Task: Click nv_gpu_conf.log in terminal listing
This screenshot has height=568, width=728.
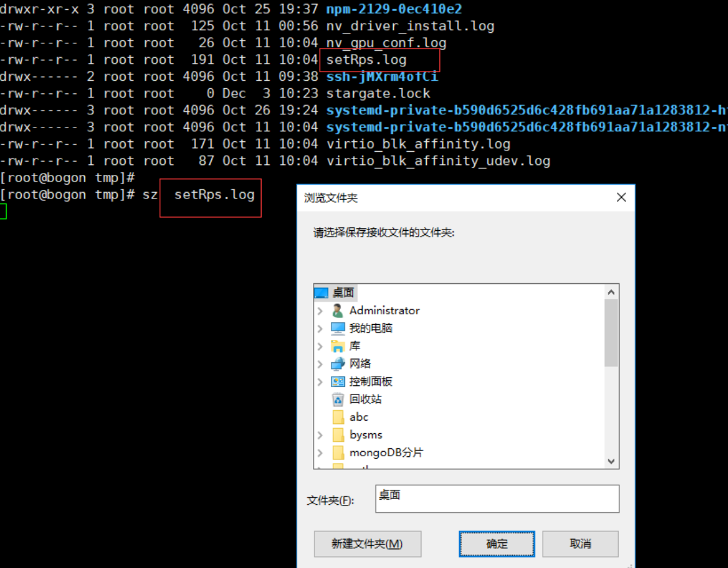Action: click(386, 43)
